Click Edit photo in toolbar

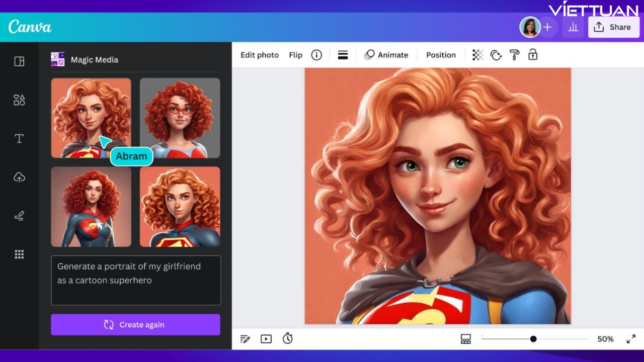pos(260,55)
